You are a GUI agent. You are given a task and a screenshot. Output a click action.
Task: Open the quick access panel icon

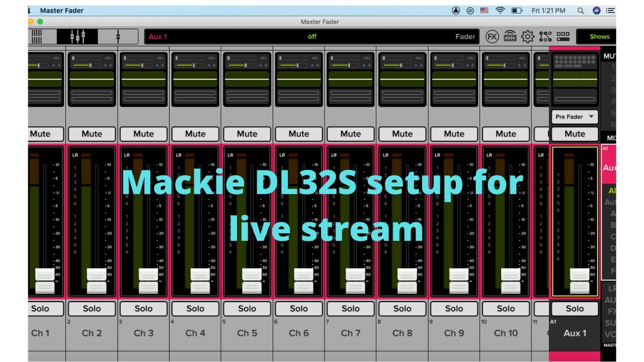point(563,36)
